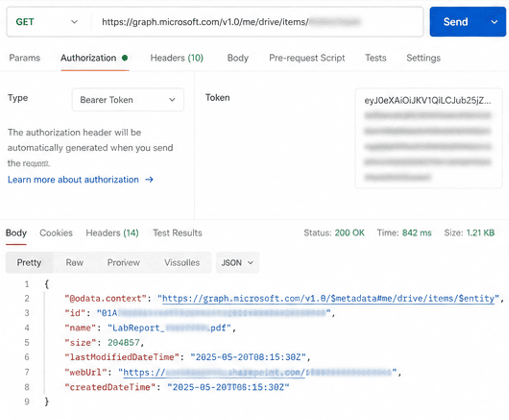509x420 pixels.
Task: Open the response Headers (14) tab
Action: tap(112, 233)
